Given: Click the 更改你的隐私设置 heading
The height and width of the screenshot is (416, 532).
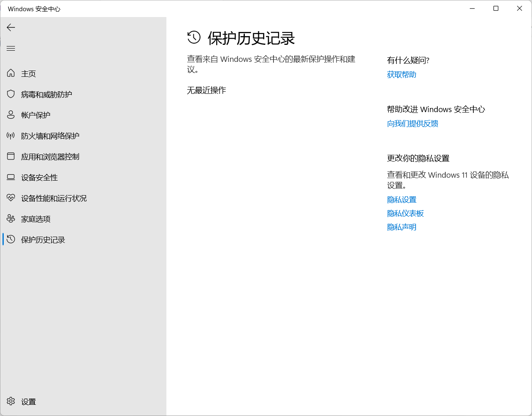Looking at the screenshot, I should [418, 158].
